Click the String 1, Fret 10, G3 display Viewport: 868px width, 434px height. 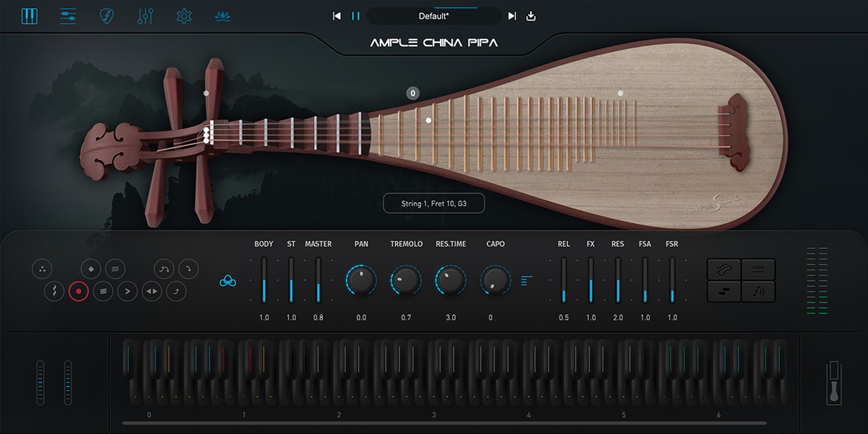(x=434, y=204)
